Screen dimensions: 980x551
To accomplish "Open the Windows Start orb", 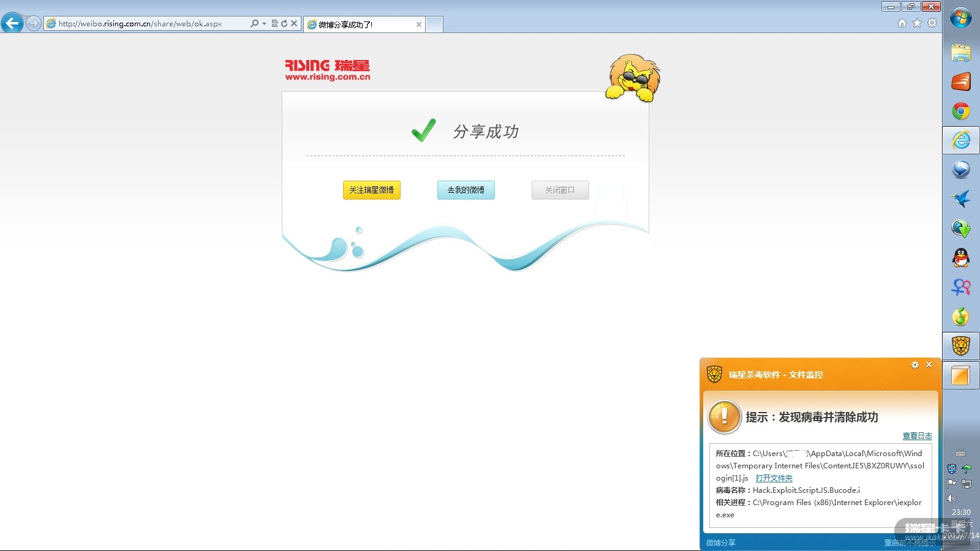I will coord(961,18).
